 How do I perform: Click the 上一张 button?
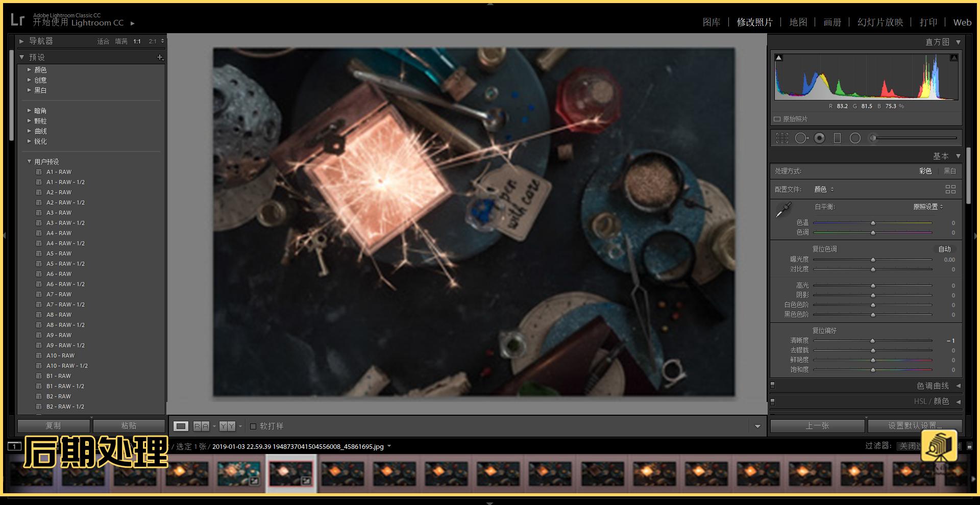[x=817, y=425]
